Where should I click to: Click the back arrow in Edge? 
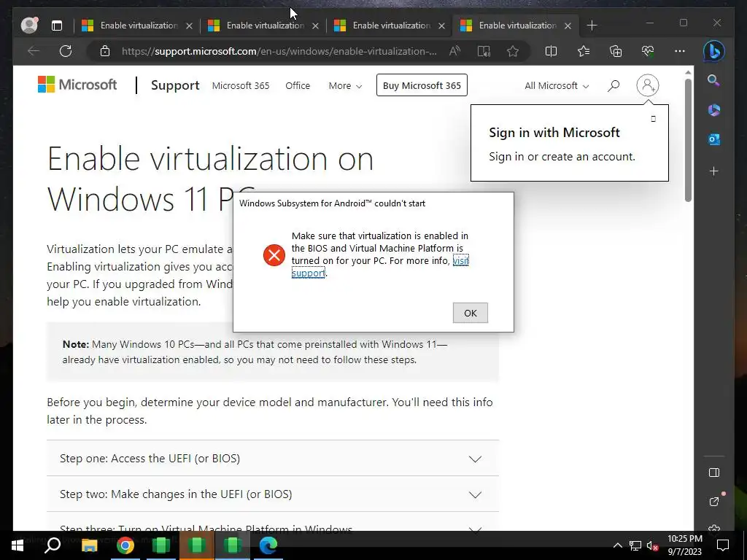point(34,51)
